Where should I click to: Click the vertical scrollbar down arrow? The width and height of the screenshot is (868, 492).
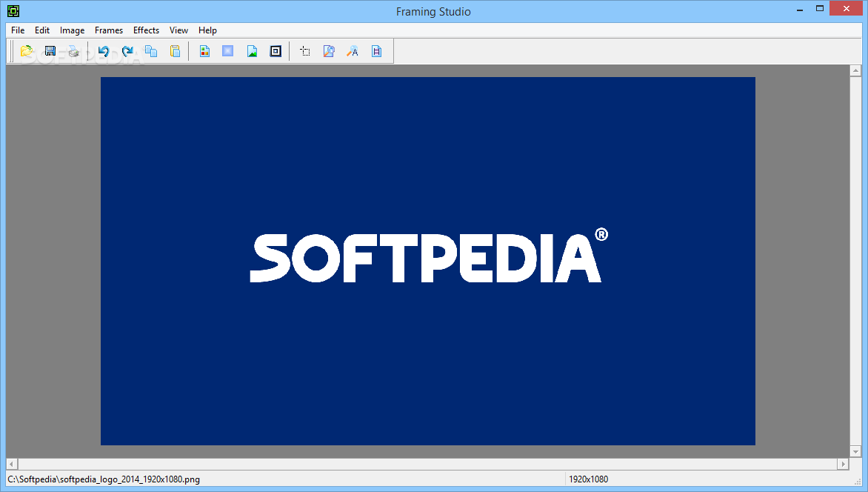pos(855,451)
